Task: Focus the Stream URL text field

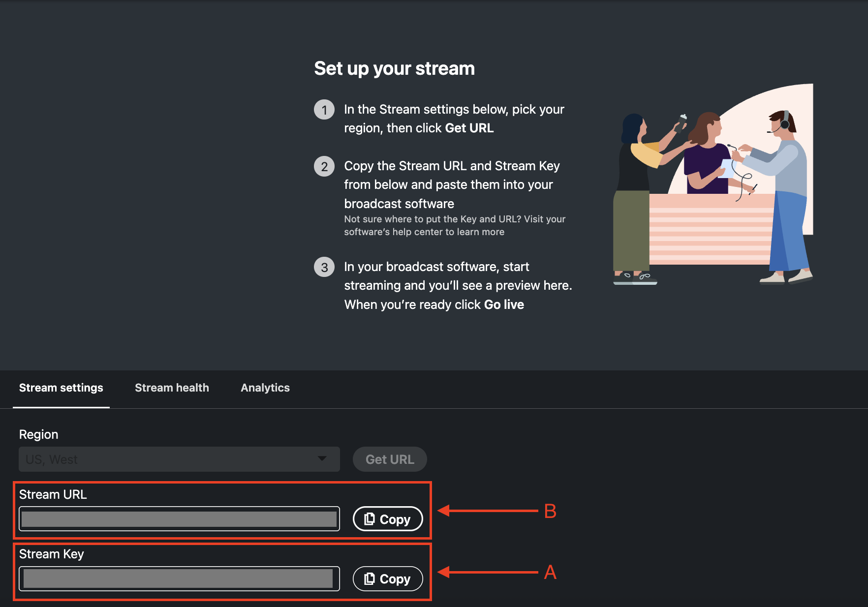Action: [179, 519]
